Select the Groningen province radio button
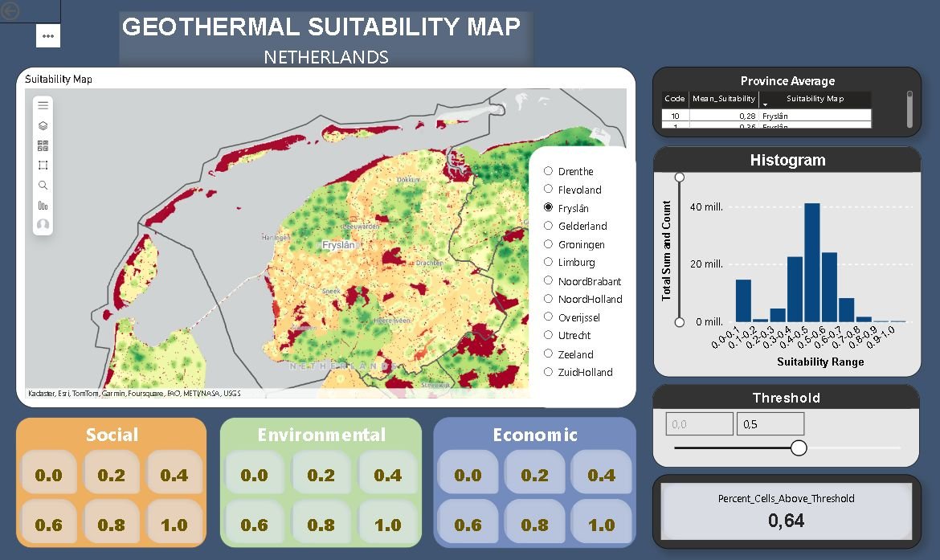940x560 pixels. (x=549, y=244)
